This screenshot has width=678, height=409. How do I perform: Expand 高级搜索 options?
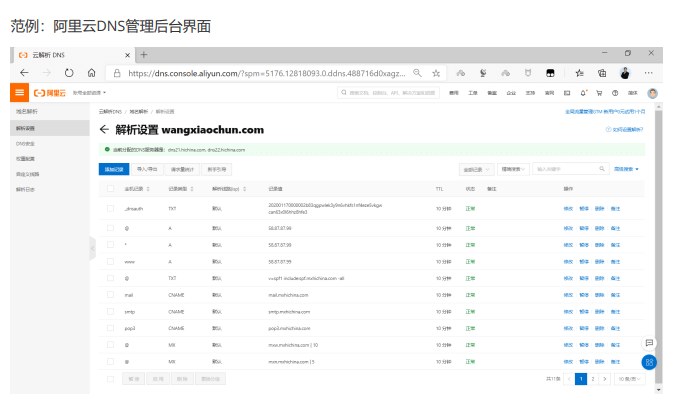pyautogui.click(x=626, y=169)
